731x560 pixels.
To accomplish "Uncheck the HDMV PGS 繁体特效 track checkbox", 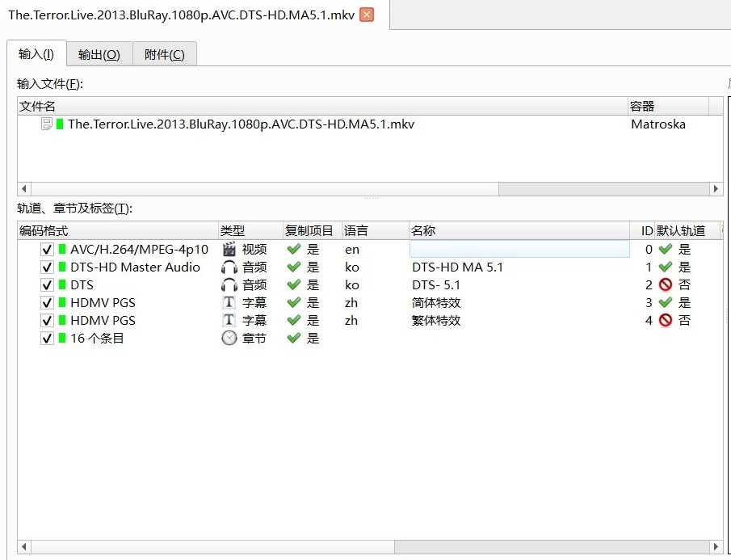I will pos(47,320).
